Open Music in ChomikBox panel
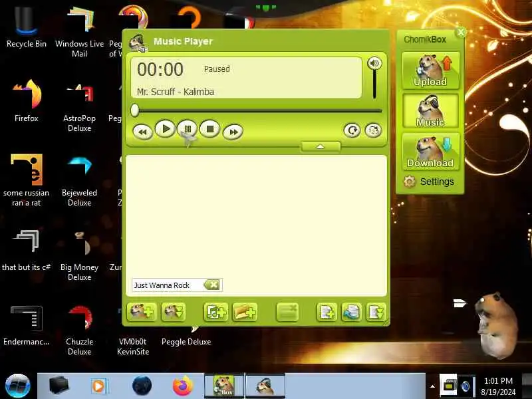The image size is (532, 399). 430,110
